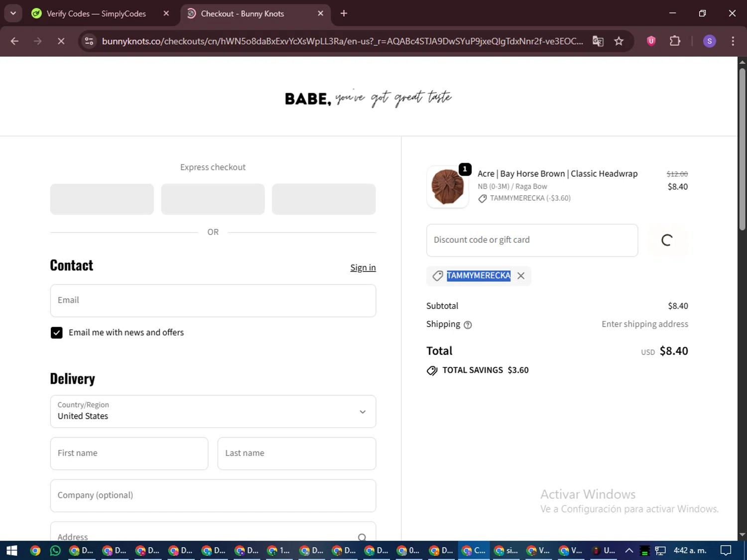Open the Country/Region dropdown
This screenshot has width=747, height=560.
[213, 412]
